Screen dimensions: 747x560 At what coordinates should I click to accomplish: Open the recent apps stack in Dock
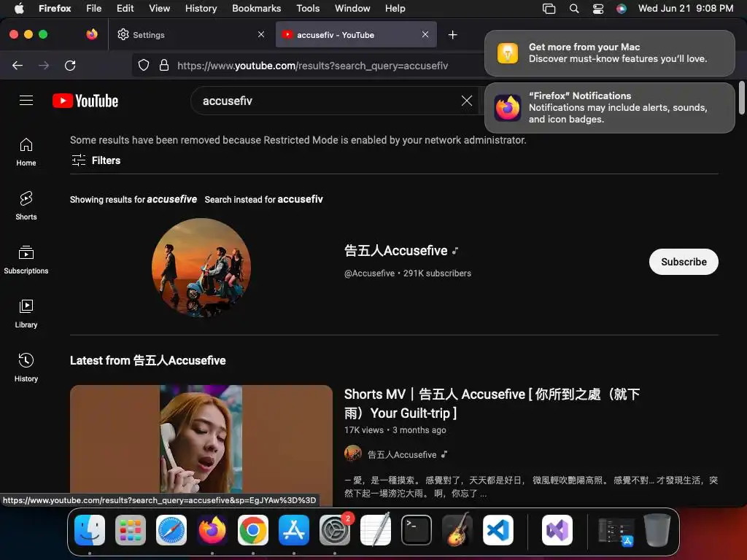pyautogui.click(x=616, y=532)
